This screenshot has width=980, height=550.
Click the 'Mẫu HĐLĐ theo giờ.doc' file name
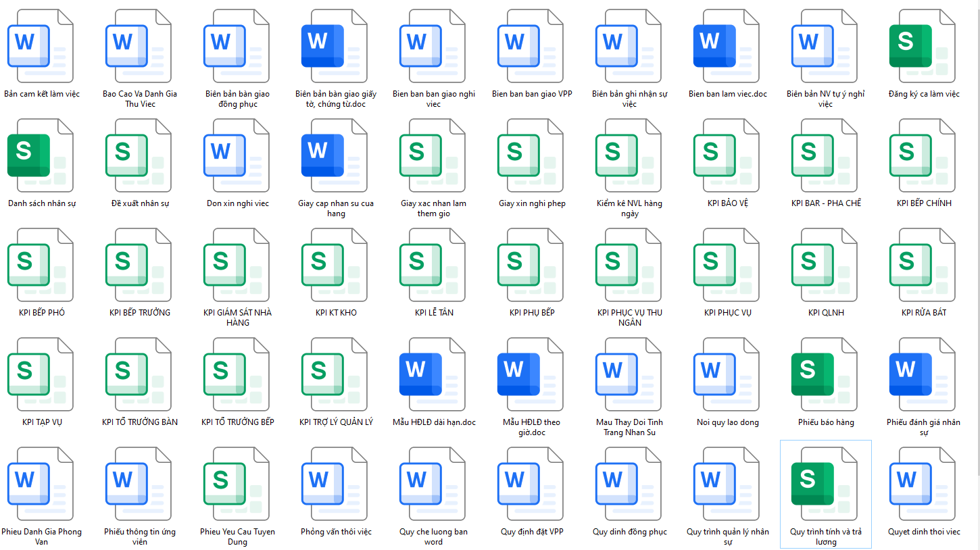click(532, 428)
